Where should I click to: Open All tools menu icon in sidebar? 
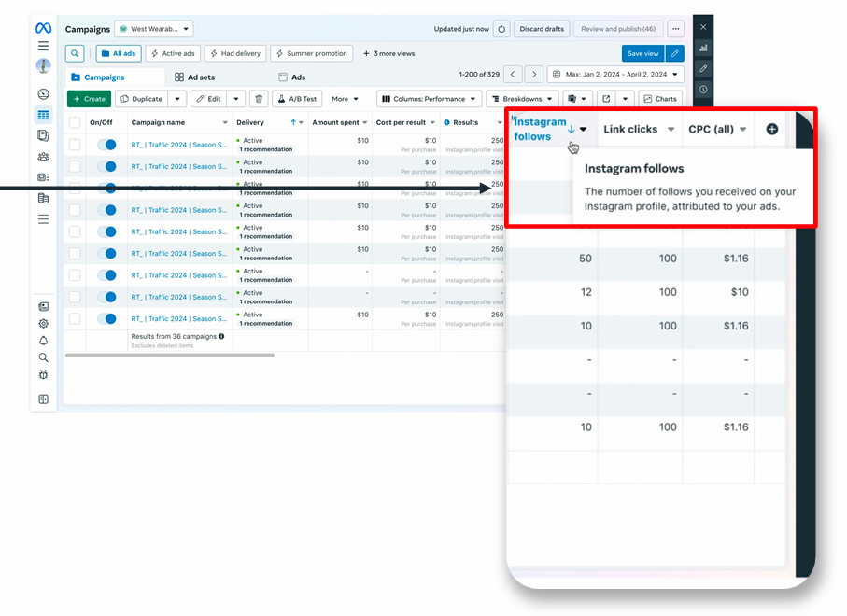[x=43, y=219]
